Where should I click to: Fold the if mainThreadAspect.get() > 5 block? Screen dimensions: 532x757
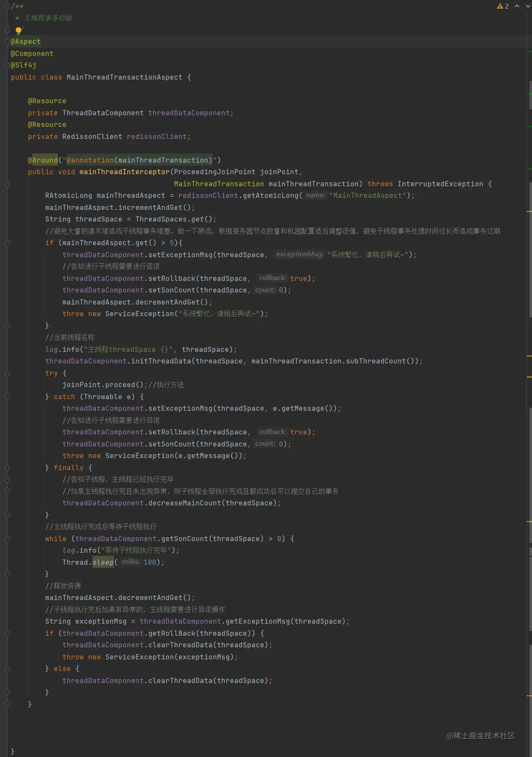pyautogui.click(x=7, y=243)
